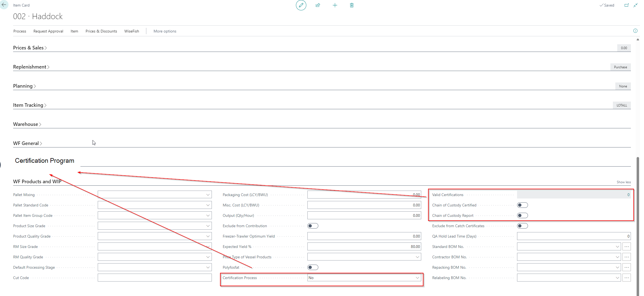Click ellipsis next to Standard BOM No.
The width and height of the screenshot is (644, 296).
pyautogui.click(x=627, y=247)
